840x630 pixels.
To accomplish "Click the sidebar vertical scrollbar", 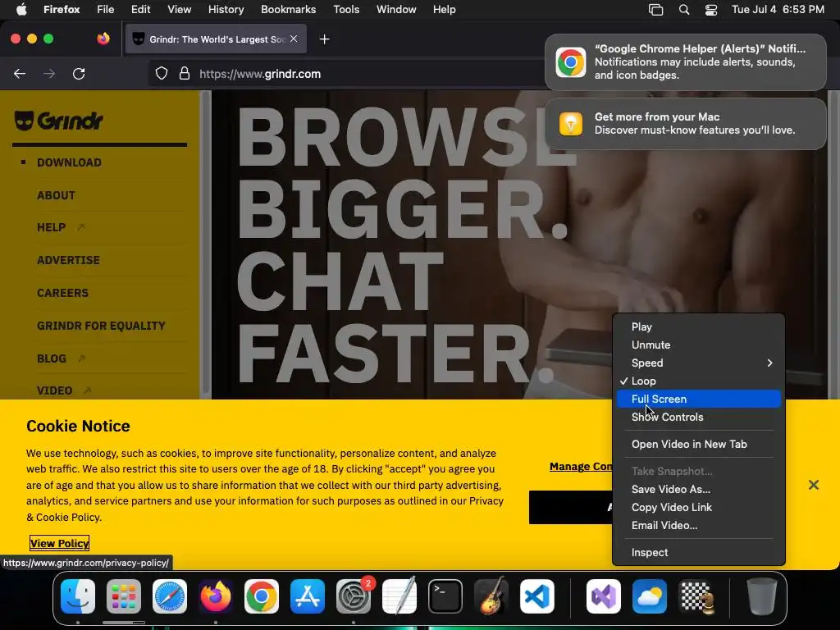I will coord(205,244).
